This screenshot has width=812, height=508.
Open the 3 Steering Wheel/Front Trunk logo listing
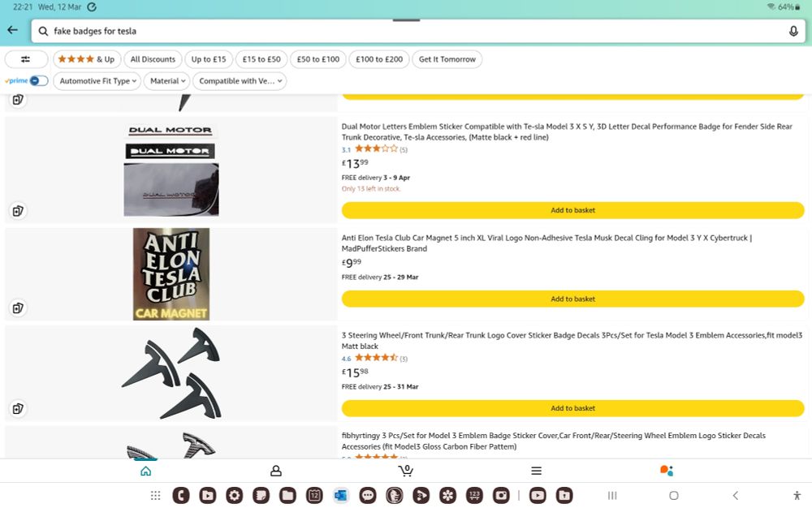tap(572, 340)
